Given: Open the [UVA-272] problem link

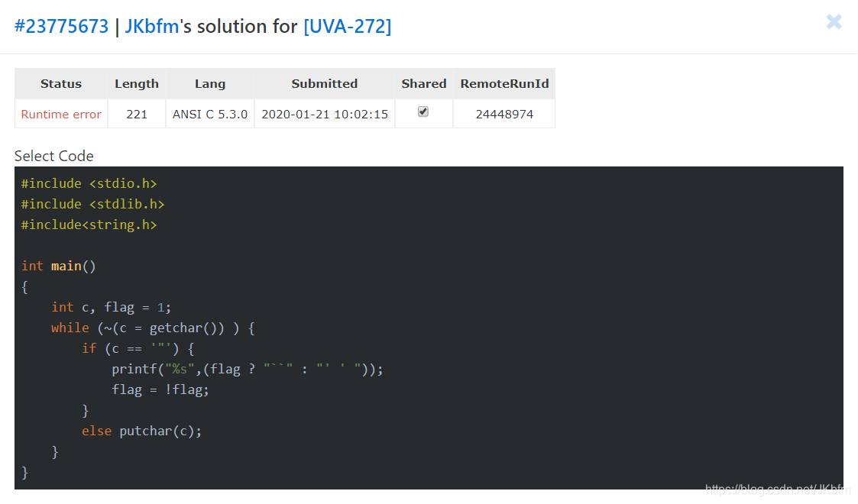Looking at the screenshot, I should [348, 26].
